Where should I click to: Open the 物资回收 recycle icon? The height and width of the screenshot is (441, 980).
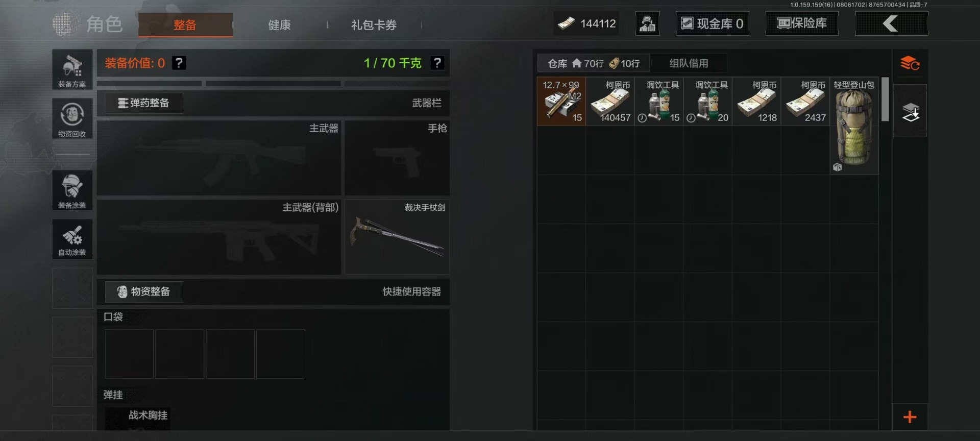coord(72,118)
